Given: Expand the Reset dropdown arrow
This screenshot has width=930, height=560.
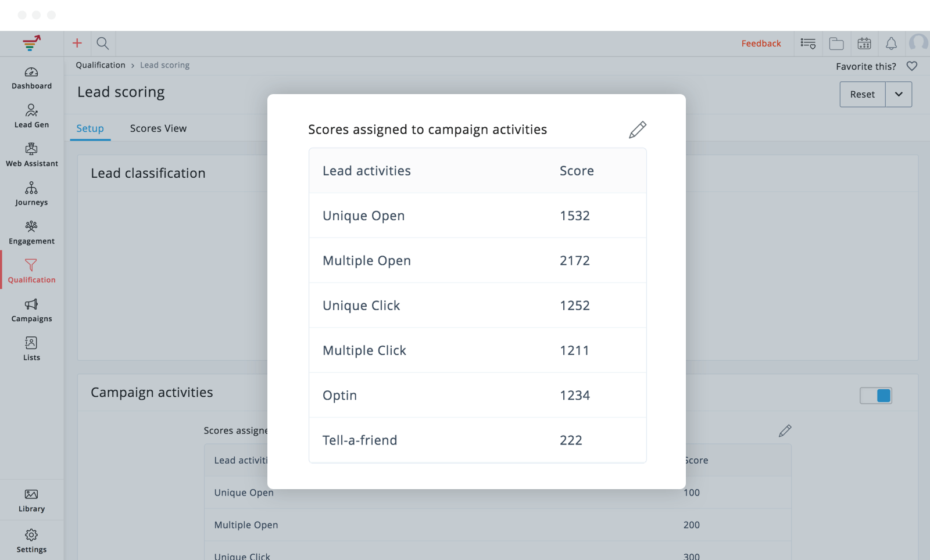Looking at the screenshot, I should pos(899,94).
